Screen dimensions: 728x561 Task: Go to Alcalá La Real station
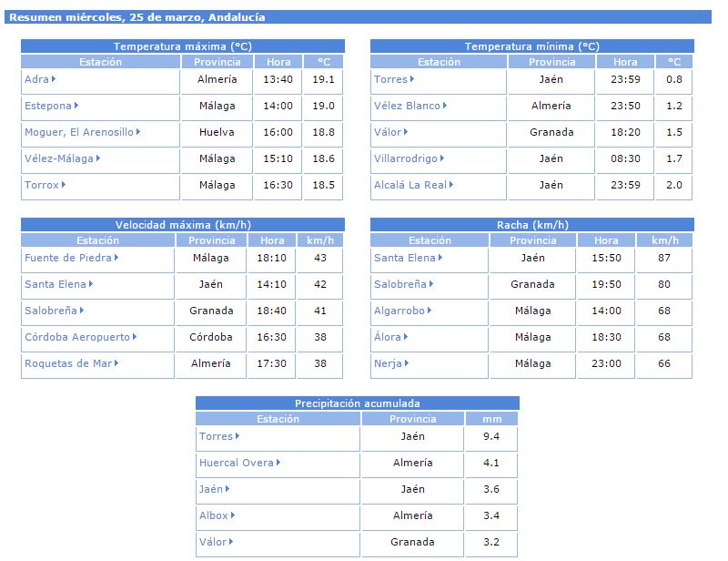coord(410,185)
